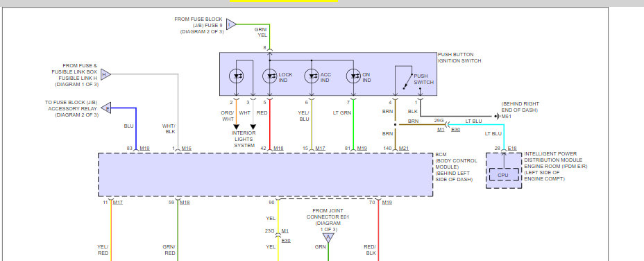
Task: Click the 29G connector pin label
Action: pos(439,121)
